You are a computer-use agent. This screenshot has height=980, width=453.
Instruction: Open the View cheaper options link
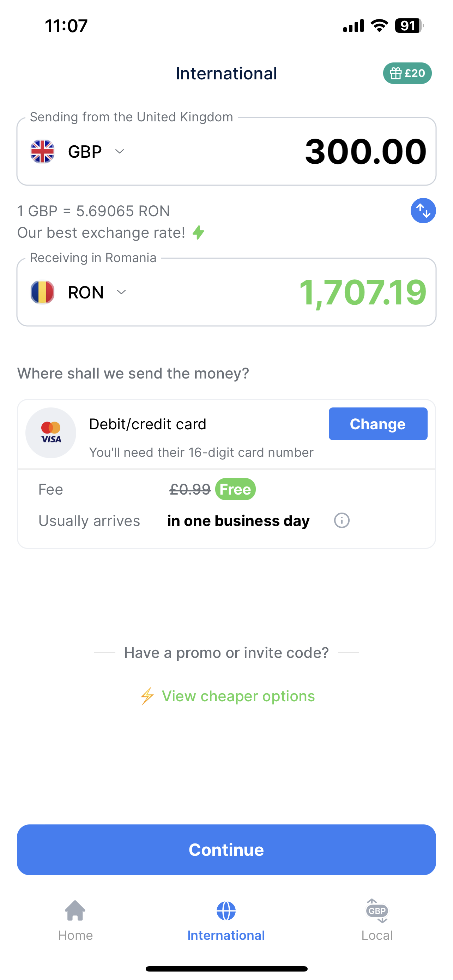(238, 696)
